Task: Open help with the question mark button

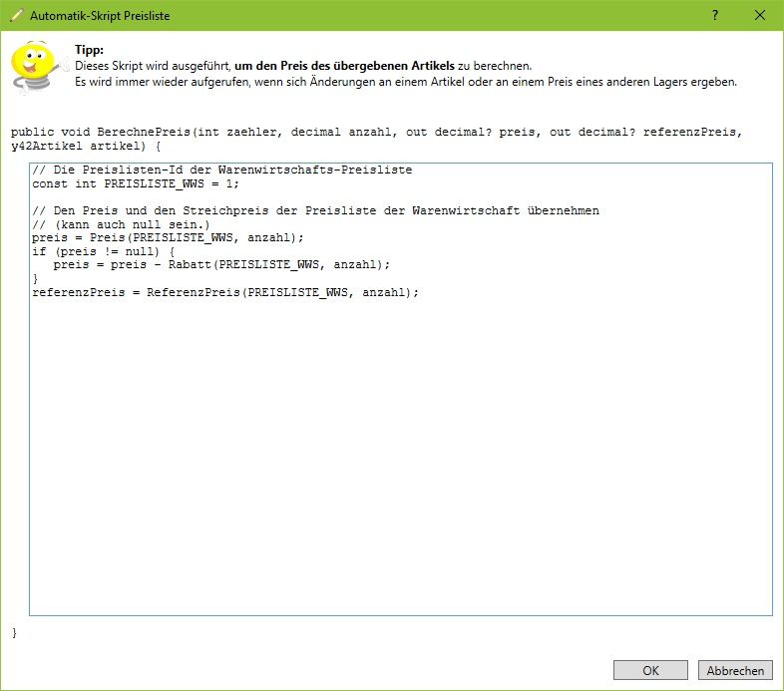Action: tap(714, 15)
